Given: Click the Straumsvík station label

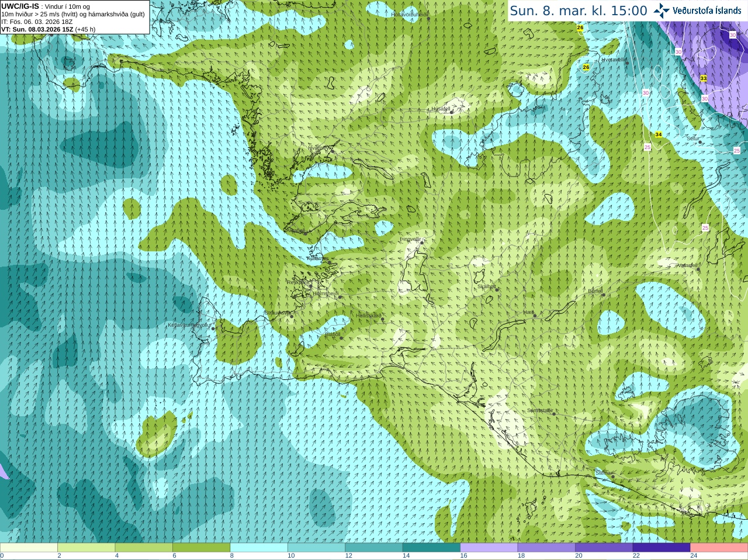Looking at the screenshot, I should [x=277, y=313].
